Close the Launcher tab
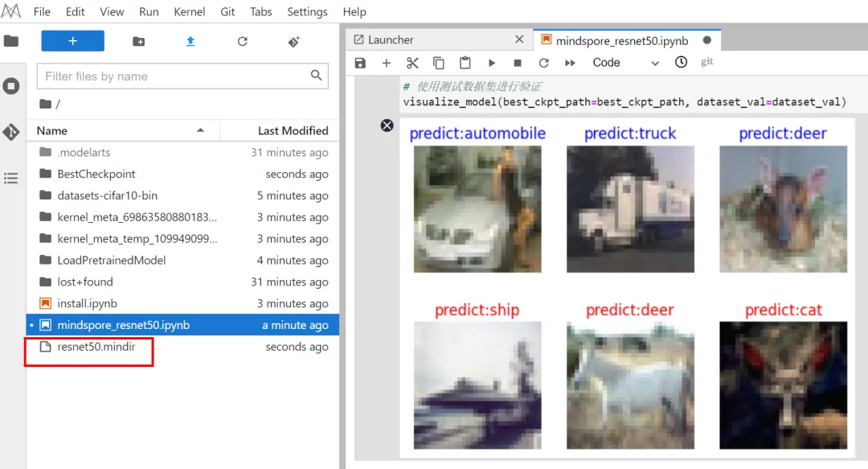Viewport: 868px width, 469px height. click(519, 40)
